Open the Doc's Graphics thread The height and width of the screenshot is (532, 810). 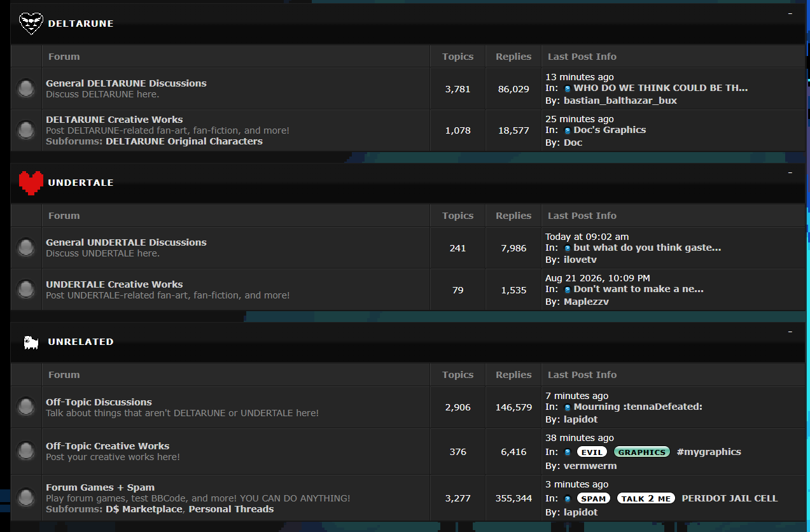click(610, 130)
